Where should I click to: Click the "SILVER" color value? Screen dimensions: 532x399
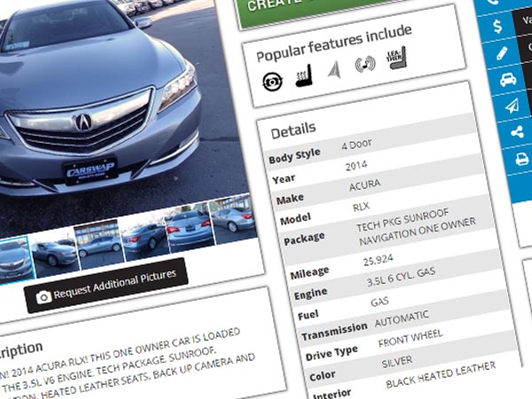pyautogui.click(x=397, y=362)
